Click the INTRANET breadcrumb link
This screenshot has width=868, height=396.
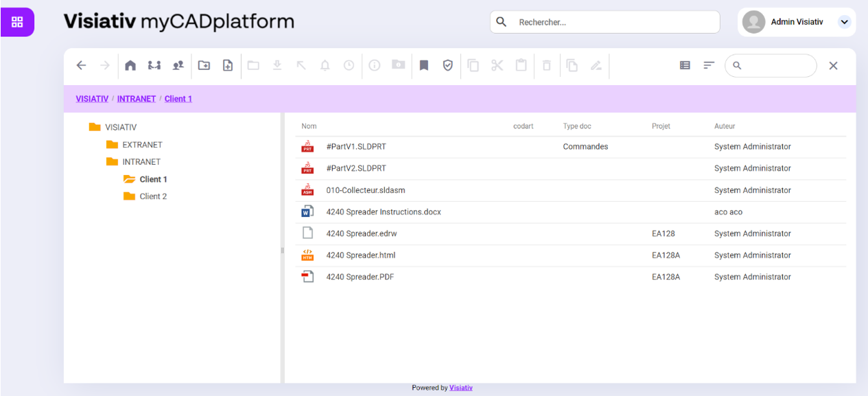136,99
